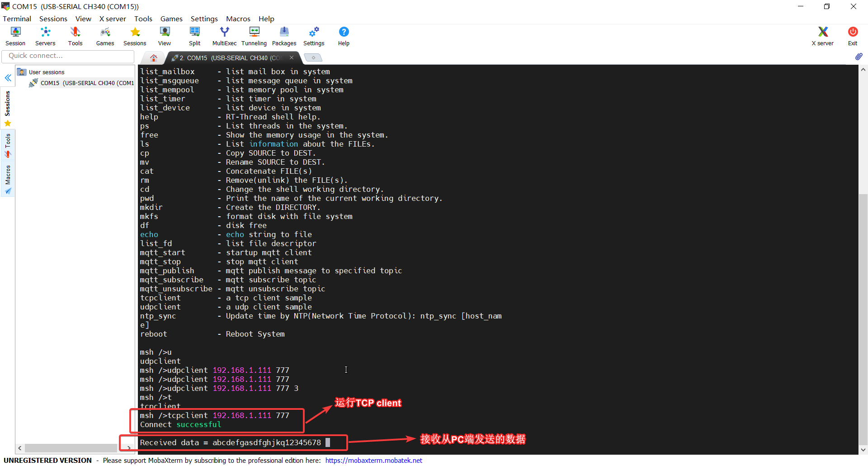Open the Tools toolbar button
Image resolution: width=868 pixels, height=466 pixels.
tap(75, 36)
